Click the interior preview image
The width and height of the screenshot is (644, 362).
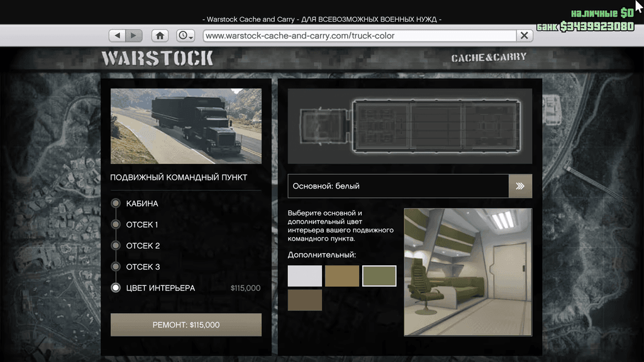click(468, 272)
